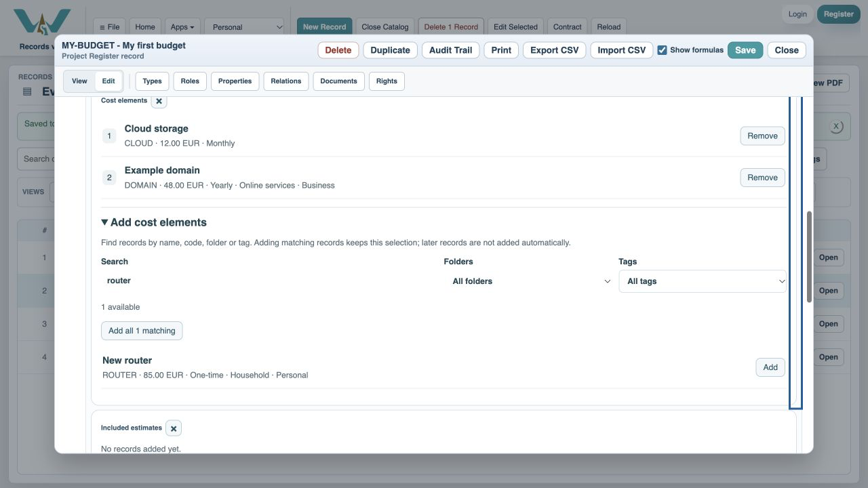
Task: Switch to Edit mode
Action: click(108, 81)
